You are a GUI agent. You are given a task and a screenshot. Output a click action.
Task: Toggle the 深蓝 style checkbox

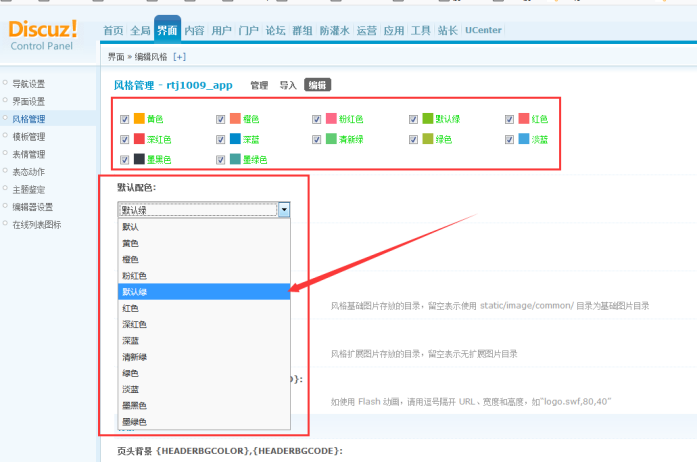[220, 140]
